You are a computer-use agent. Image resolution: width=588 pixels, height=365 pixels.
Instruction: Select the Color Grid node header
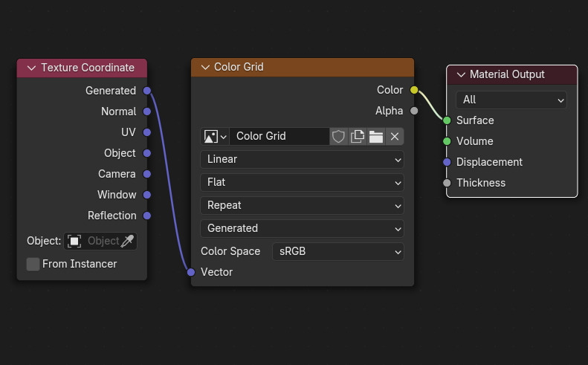point(303,67)
